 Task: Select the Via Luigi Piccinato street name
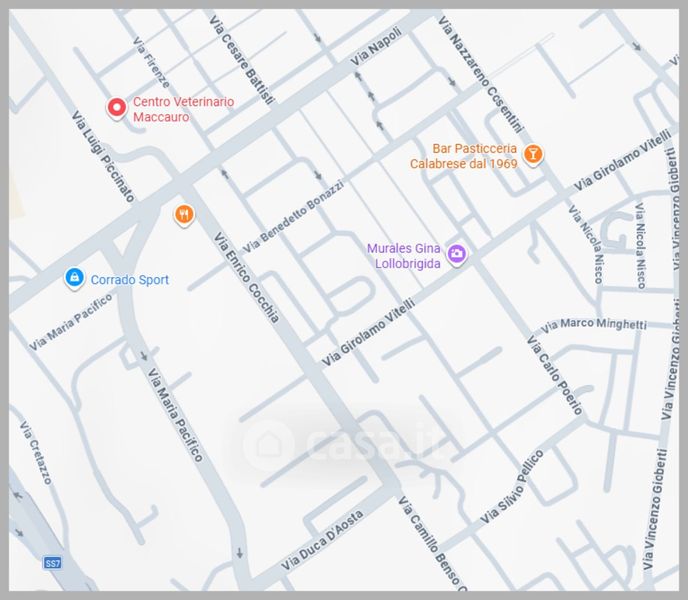[x=103, y=155]
